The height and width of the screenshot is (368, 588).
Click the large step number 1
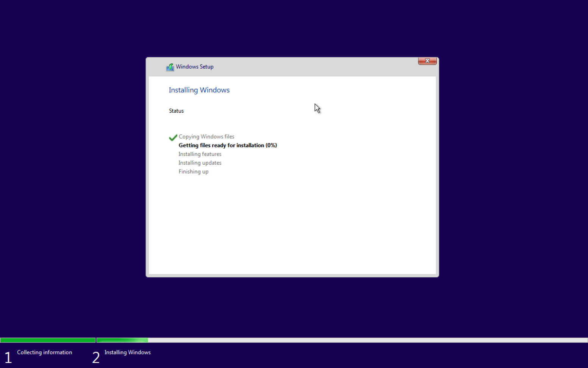coord(8,357)
